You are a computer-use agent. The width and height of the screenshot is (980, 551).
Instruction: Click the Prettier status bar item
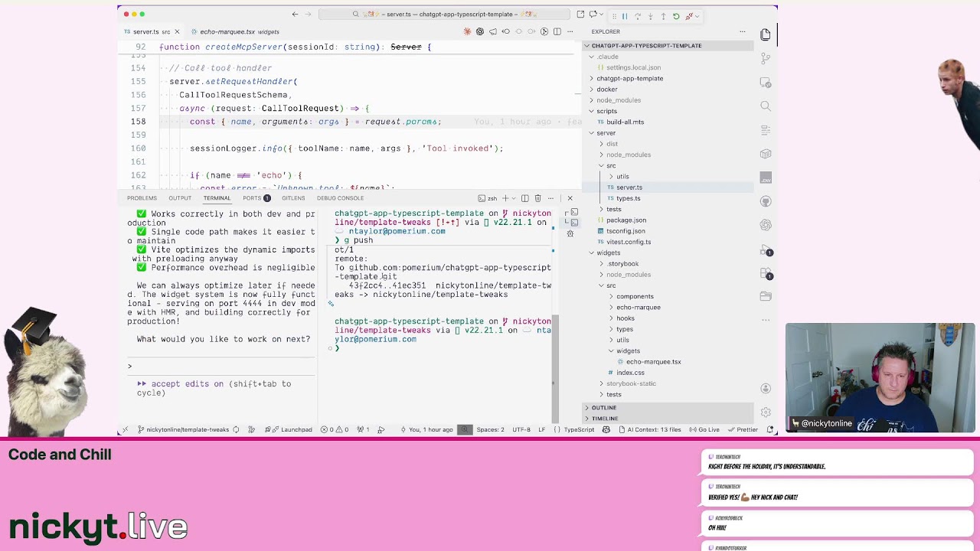pyautogui.click(x=743, y=430)
